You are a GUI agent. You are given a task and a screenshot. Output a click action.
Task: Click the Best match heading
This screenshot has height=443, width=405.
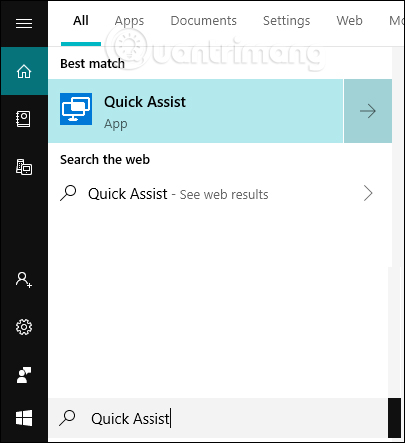coord(92,63)
